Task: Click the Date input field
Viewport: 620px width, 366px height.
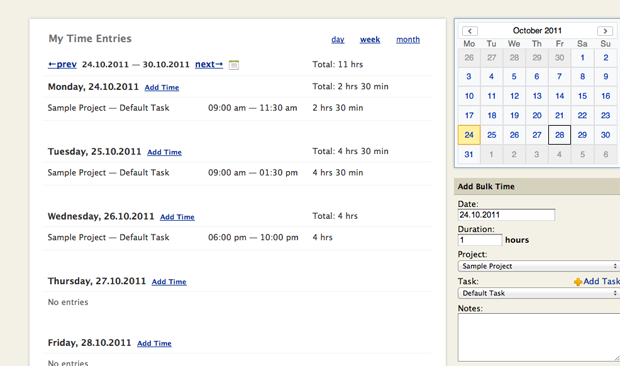Action: (506, 215)
